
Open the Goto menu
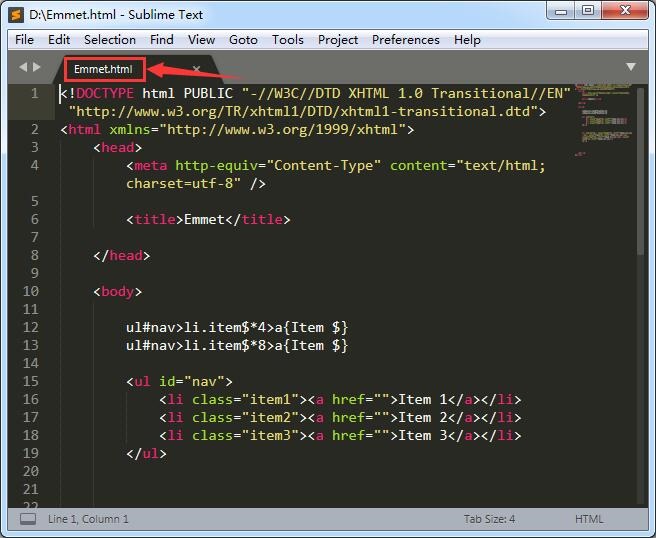(x=243, y=40)
